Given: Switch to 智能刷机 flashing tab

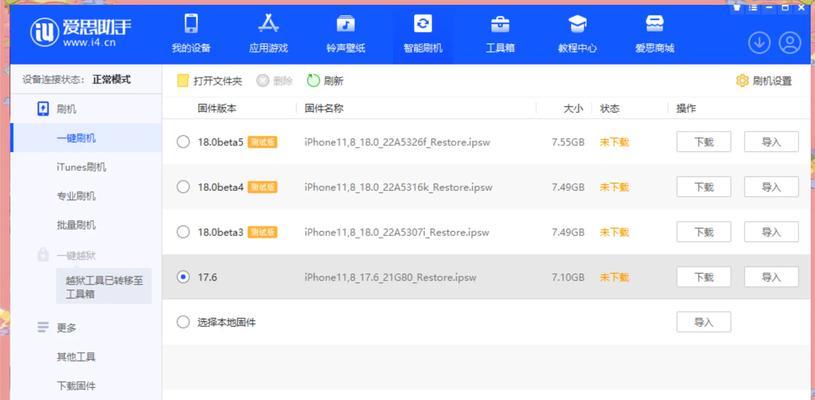Looking at the screenshot, I should (423, 34).
